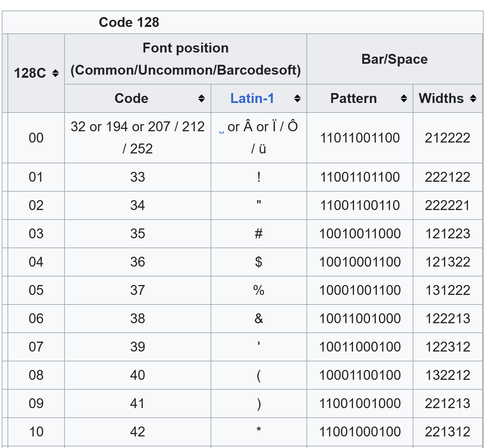The image size is (486, 448).
Task: Select the ampersand character cell
Action: coord(259,319)
